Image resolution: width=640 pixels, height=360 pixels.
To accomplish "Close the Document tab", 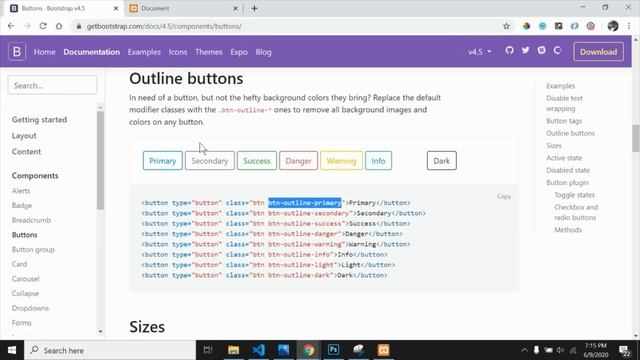I will tap(235, 8).
